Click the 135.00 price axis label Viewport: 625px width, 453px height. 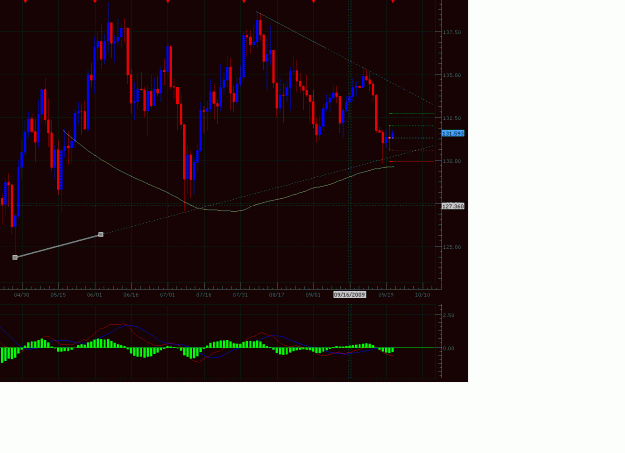452,75
